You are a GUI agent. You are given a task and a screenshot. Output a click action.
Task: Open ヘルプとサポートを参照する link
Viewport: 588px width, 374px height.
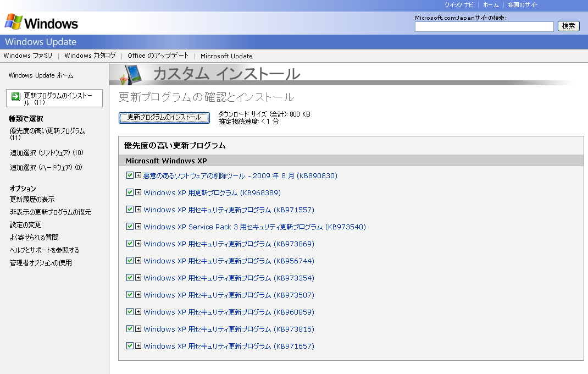click(x=45, y=250)
